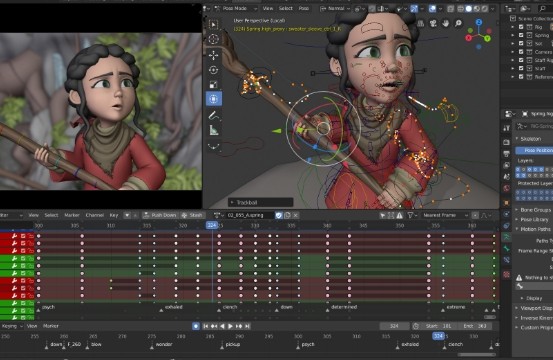Toggle fake user shield for 02_055_A.spring action
The image size is (553, 360).
coord(279,215)
